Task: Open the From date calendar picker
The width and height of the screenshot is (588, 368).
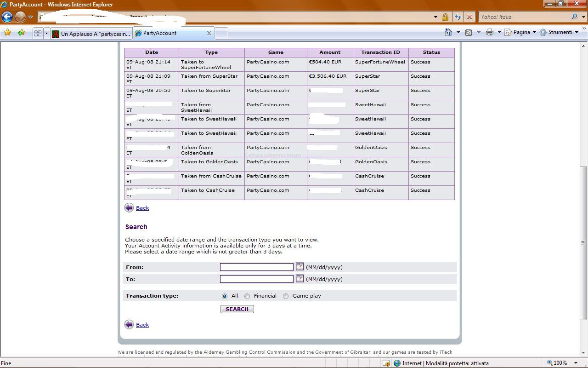Action: [300, 266]
